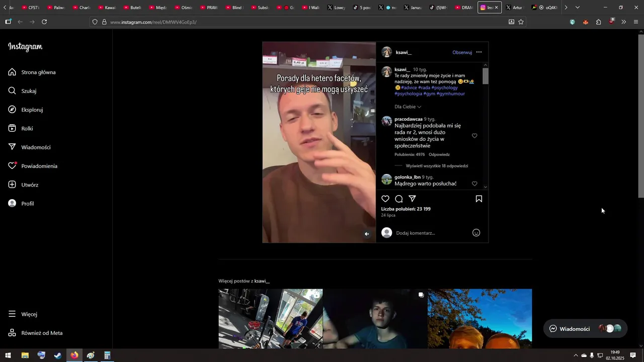Viewport: 644px width, 362px height.
Task: Play or pause the reel video
Action: pos(319,142)
